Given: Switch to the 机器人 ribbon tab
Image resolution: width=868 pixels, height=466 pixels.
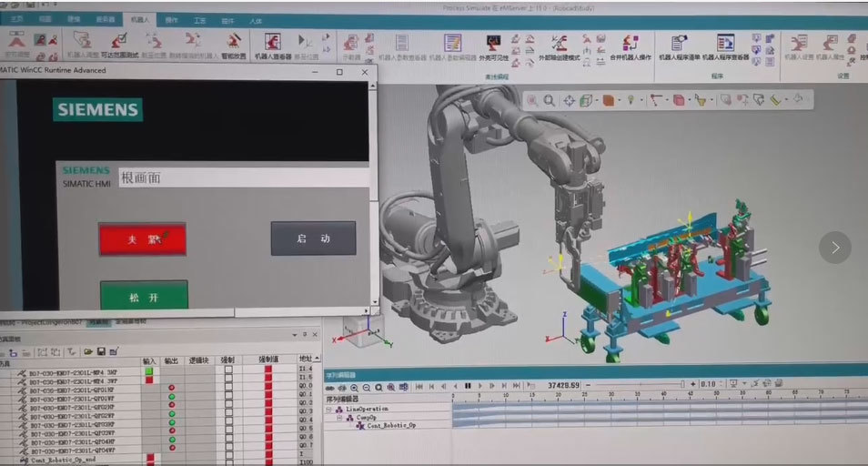Looking at the screenshot, I should [139, 20].
